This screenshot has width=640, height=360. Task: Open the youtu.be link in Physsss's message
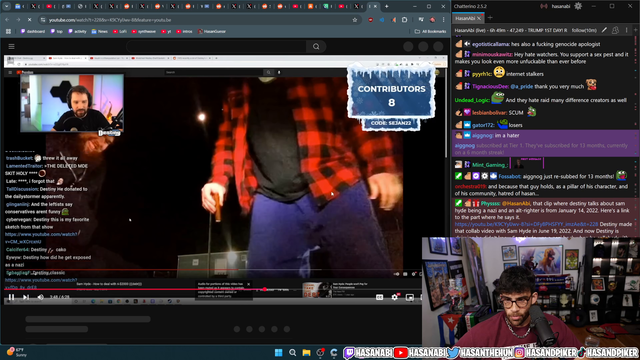pyautogui.click(x=526, y=224)
